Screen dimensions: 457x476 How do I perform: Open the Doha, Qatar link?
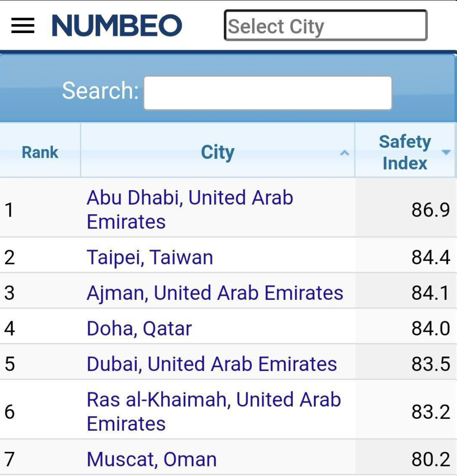pos(139,329)
